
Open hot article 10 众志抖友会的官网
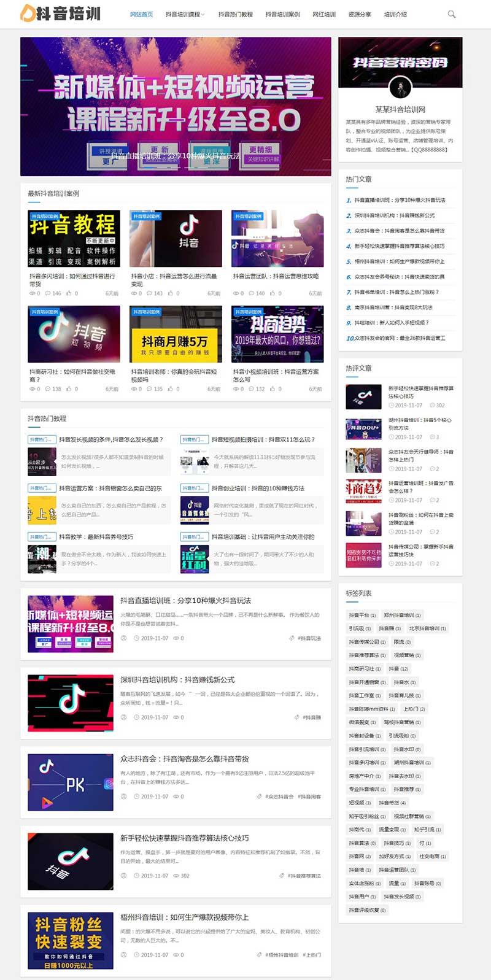(400, 338)
